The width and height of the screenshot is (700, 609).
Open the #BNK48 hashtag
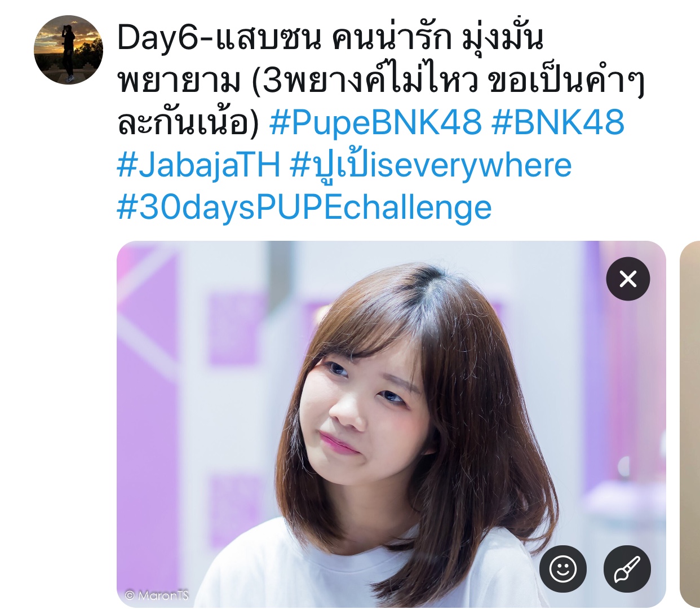pyautogui.click(x=558, y=122)
